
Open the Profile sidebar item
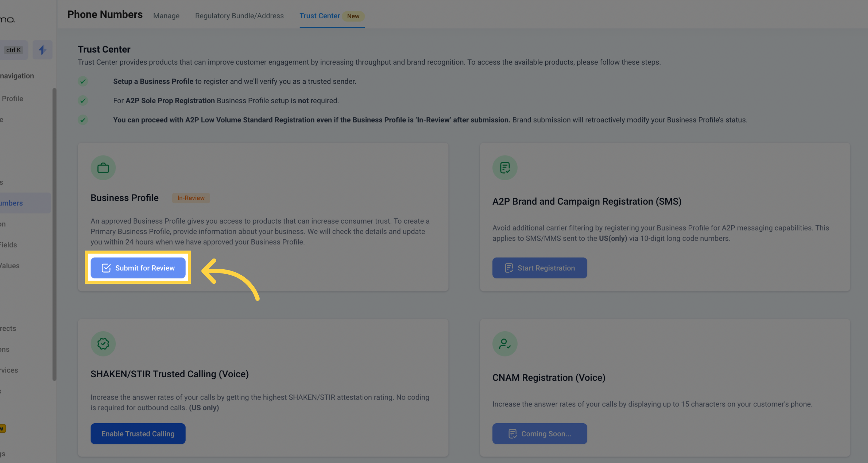12,99
